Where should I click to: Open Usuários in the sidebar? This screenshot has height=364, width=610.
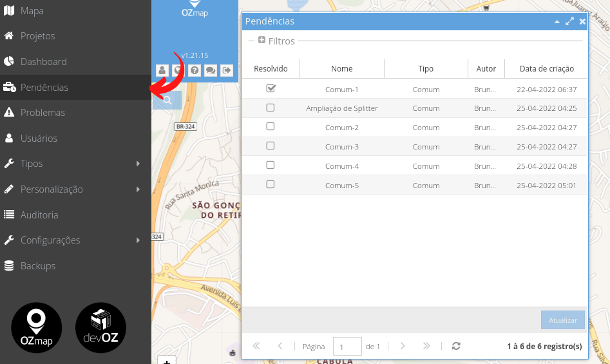point(75,138)
